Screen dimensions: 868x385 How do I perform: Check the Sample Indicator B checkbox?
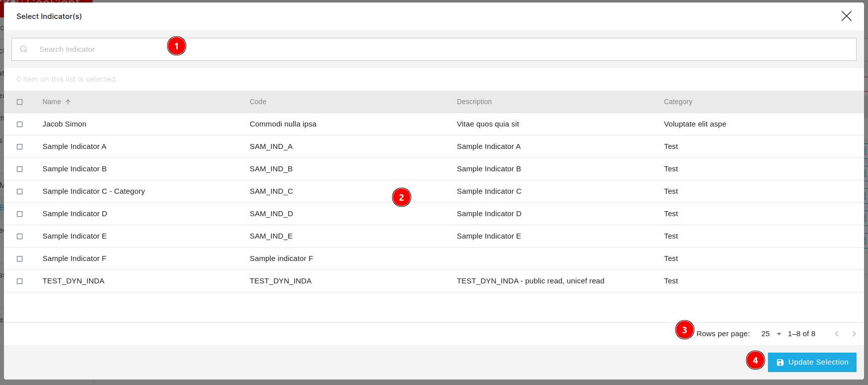pyautogui.click(x=20, y=169)
